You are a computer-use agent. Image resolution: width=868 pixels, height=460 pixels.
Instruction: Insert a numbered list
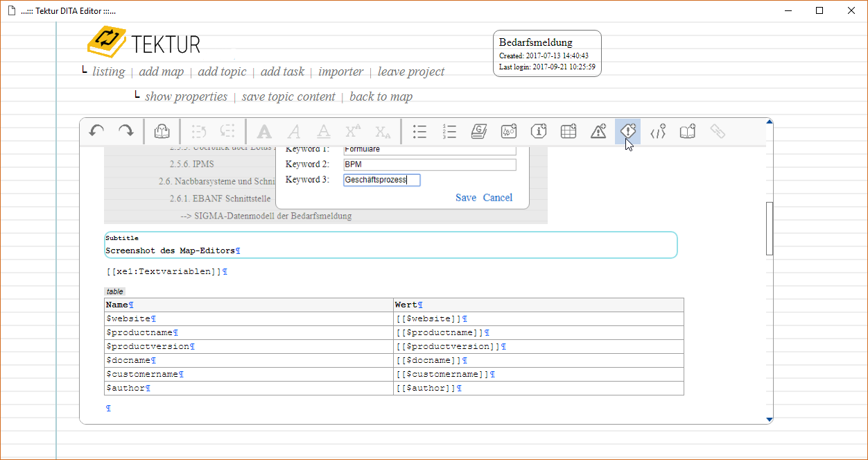click(x=449, y=131)
